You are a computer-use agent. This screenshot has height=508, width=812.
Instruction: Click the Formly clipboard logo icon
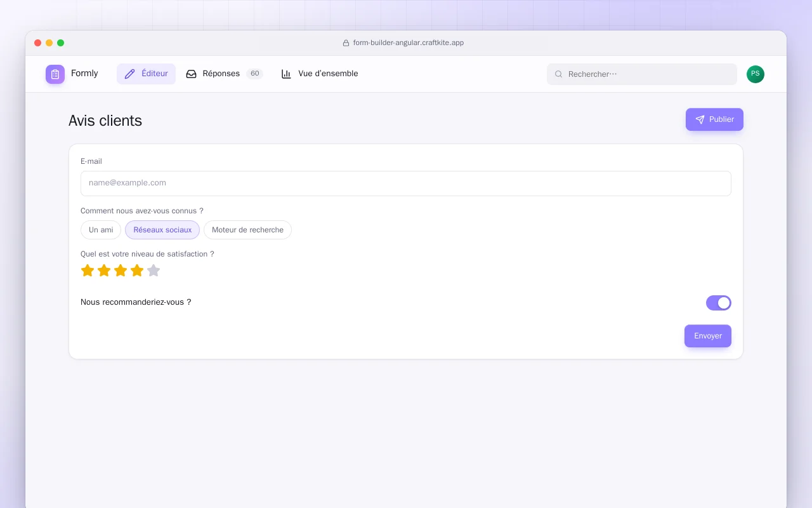[55, 74]
